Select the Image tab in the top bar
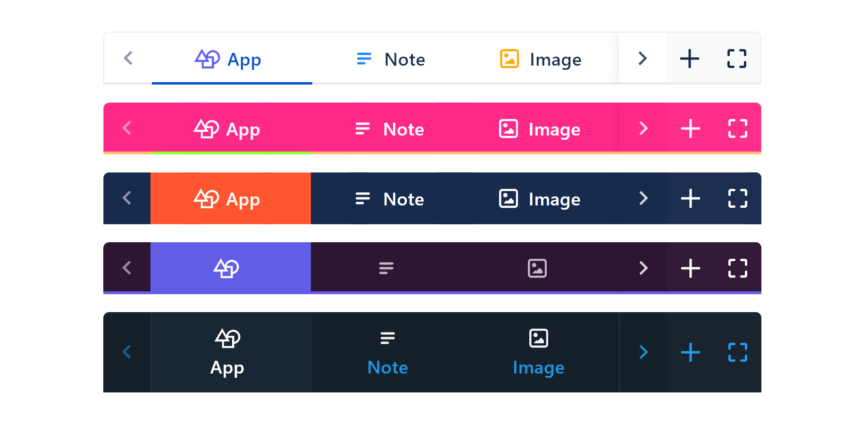 pyautogui.click(x=540, y=59)
